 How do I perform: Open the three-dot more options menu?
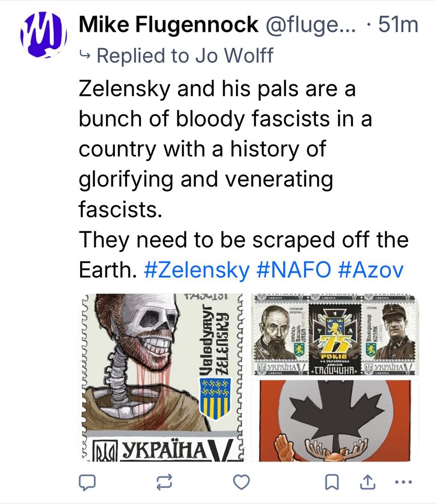[x=403, y=482]
